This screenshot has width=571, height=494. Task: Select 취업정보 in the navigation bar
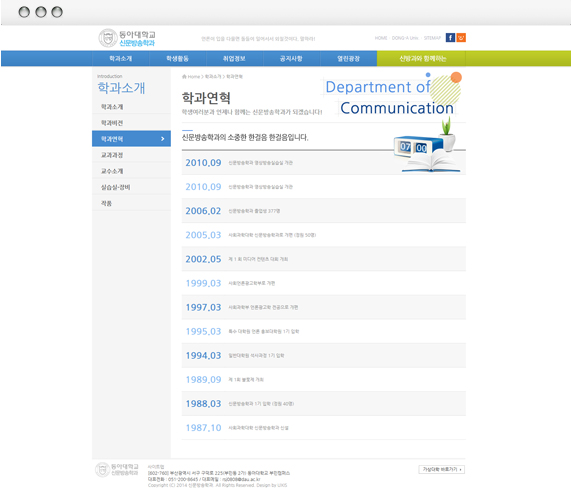pos(234,59)
